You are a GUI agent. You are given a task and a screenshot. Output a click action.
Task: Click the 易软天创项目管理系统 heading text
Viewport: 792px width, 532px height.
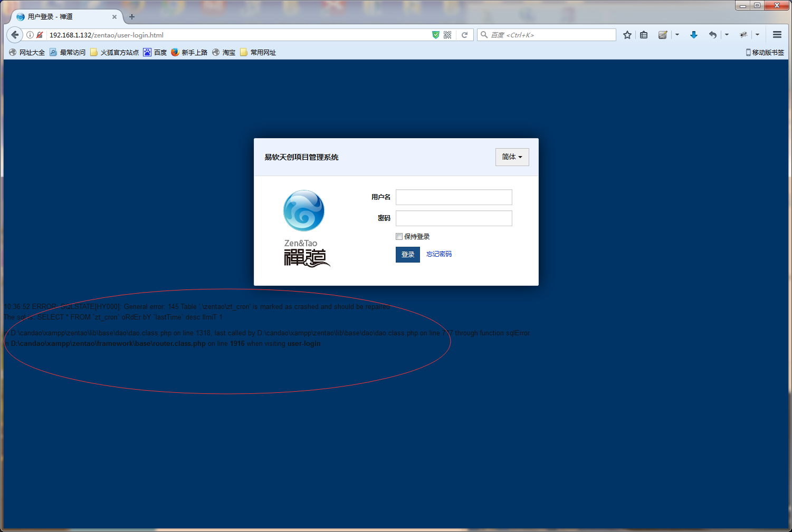pos(301,157)
